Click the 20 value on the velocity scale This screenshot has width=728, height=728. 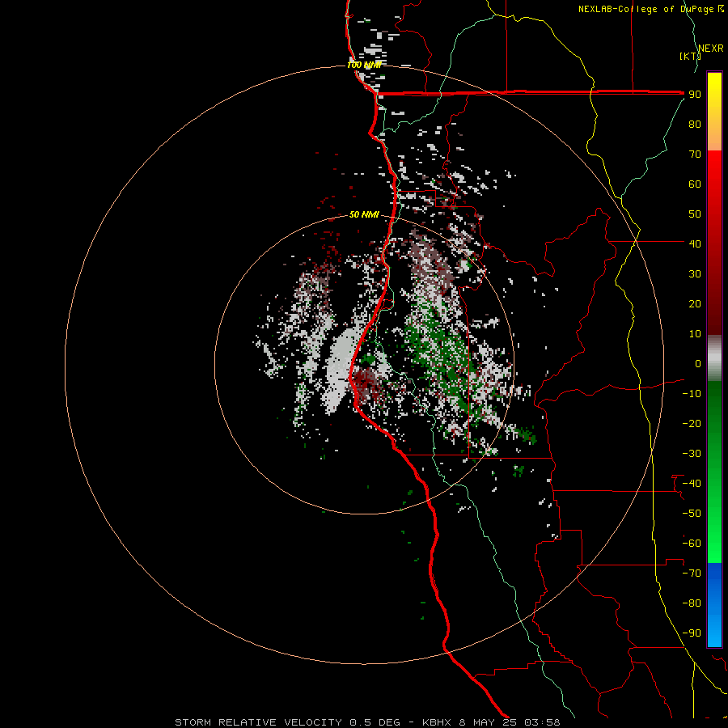coord(695,304)
